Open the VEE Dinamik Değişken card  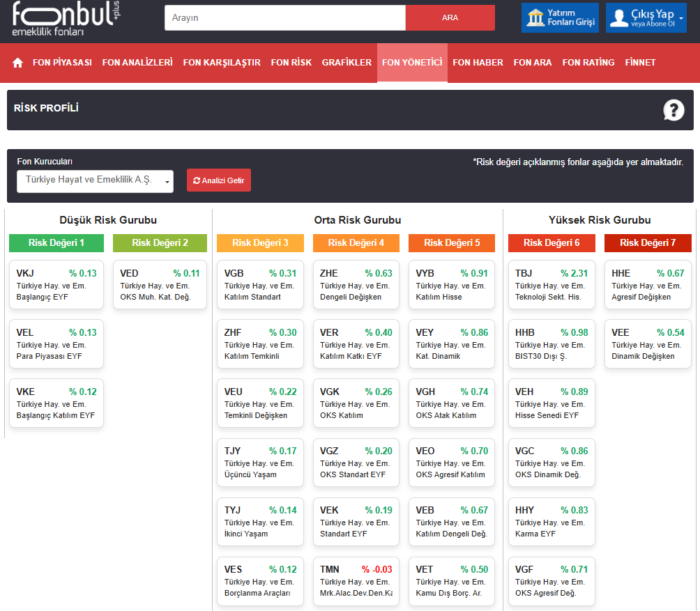pyautogui.click(x=648, y=344)
